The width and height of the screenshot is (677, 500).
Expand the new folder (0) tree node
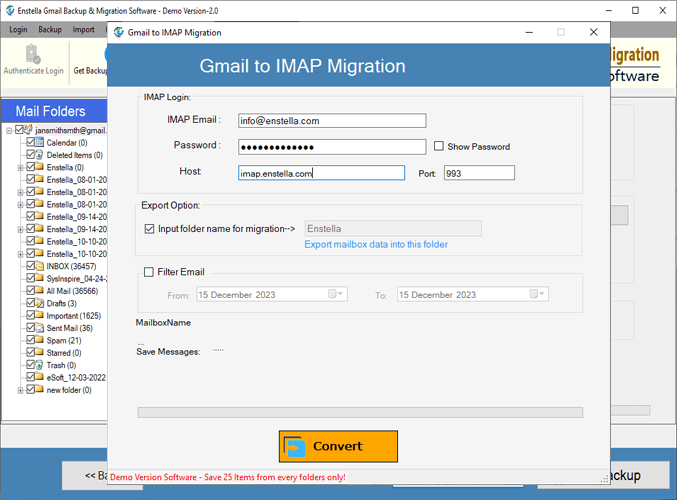click(x=20, y=390)
